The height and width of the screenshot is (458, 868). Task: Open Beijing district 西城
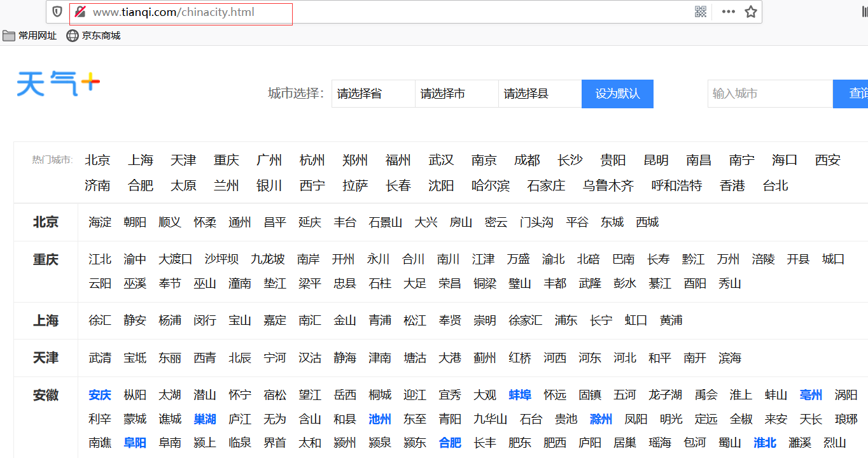(647, 222)
